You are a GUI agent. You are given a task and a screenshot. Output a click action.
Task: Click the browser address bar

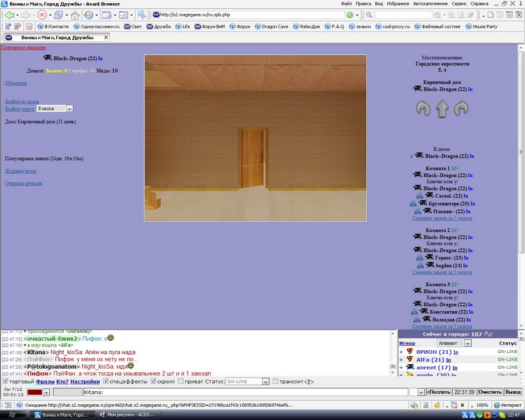(248, 15)
